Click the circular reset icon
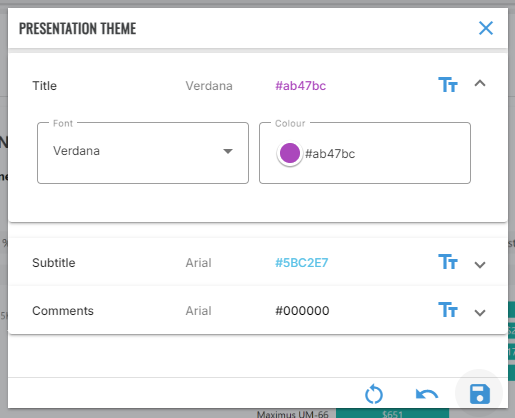This screenshot has height=418, width=515. click(374, 394)
